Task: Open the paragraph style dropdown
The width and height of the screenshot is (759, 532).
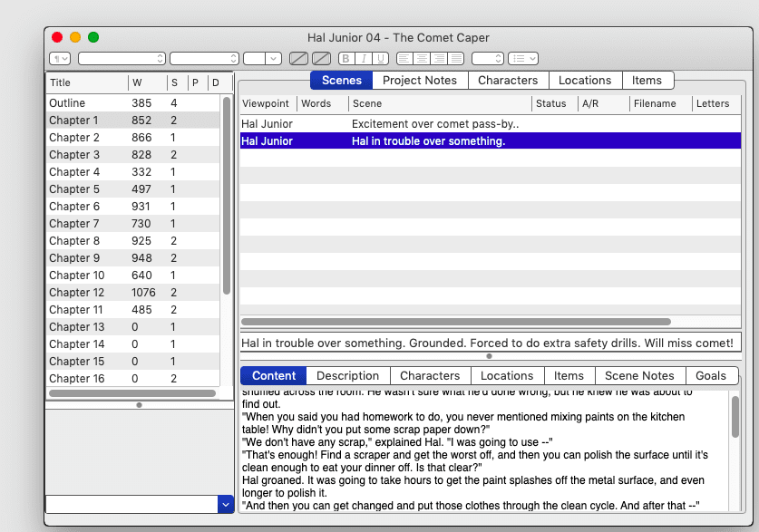Action: (x=60, y=58)
